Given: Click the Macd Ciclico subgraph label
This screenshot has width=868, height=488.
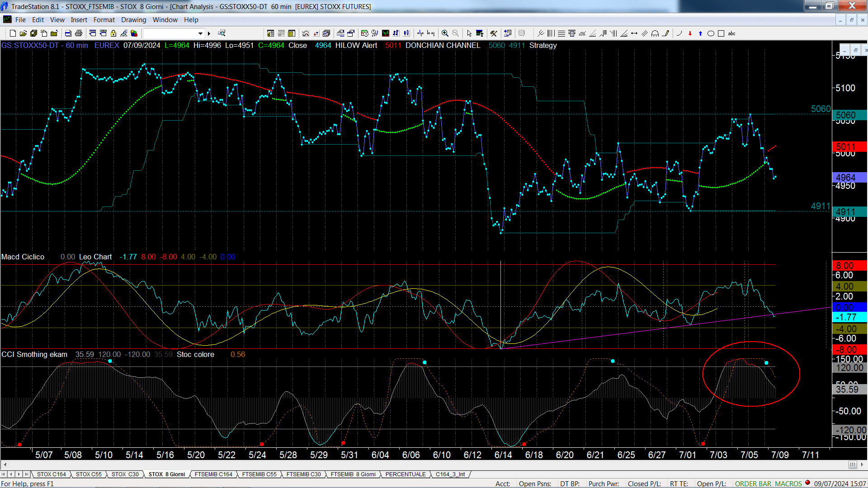Looking at the screenshot, I should (x=23, y=257).
